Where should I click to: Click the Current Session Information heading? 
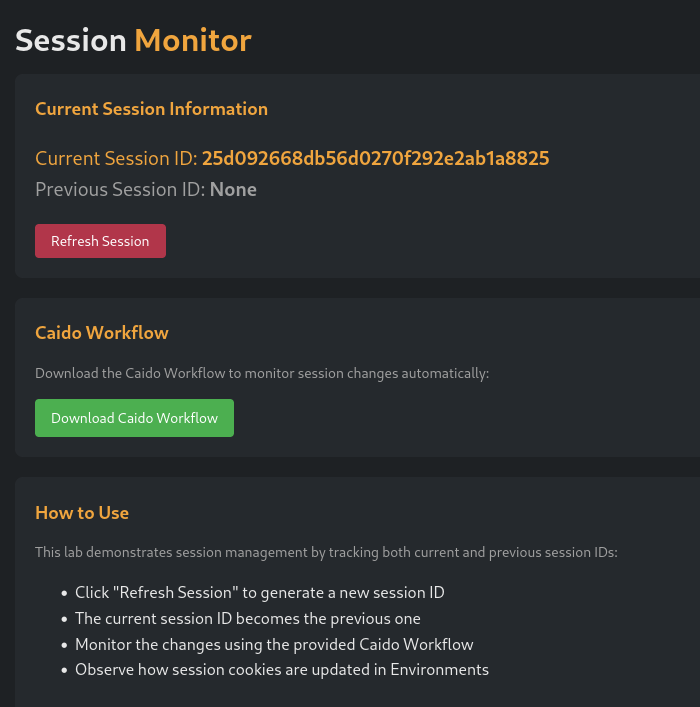coord(151,109)
